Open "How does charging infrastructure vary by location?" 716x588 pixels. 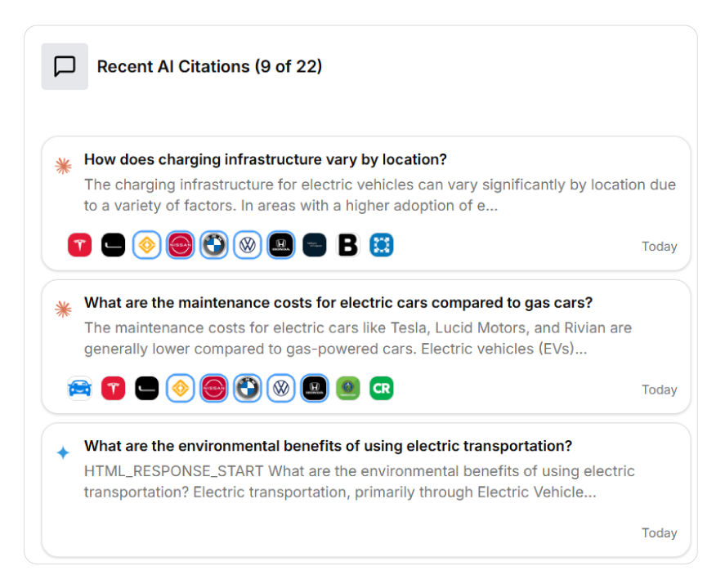tap(265, 159)
